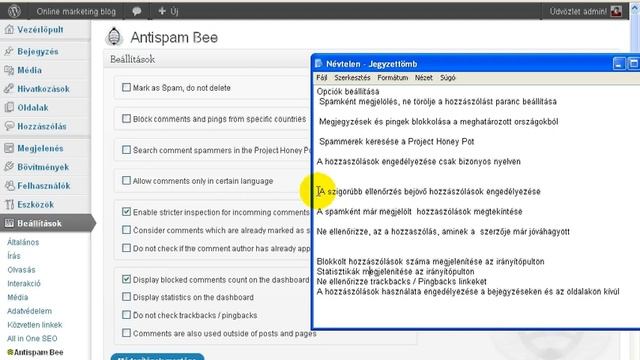This screenshot has width=640, height=360.
Task: Click the Hivatkozások link icon
Action: [x=9, y=89]
